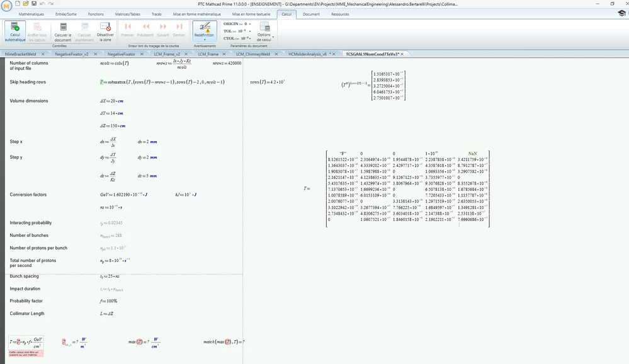Open the TOL value dropdown
The height and width of the screenshot is (364, 629).
(x=249, y=31)
